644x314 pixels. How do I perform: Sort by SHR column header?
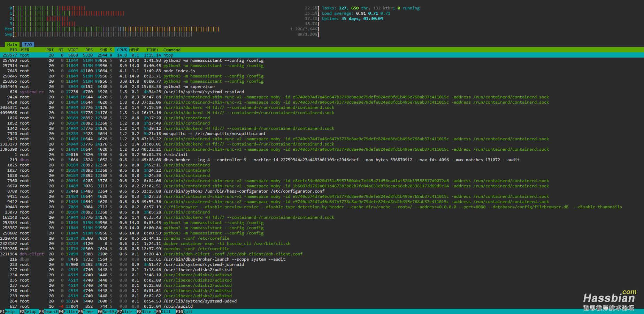click(x=103, y=50)
